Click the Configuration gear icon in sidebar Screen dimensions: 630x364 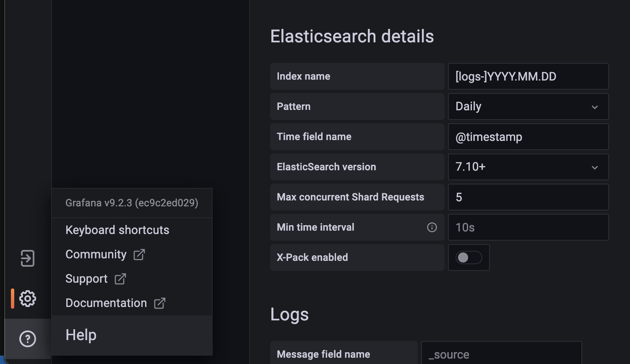click(28, 299)
